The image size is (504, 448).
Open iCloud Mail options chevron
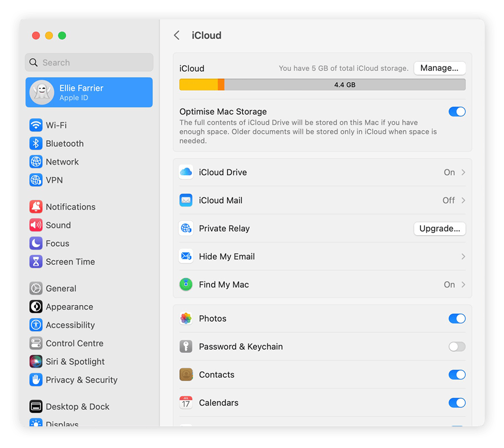click(463, 200)
